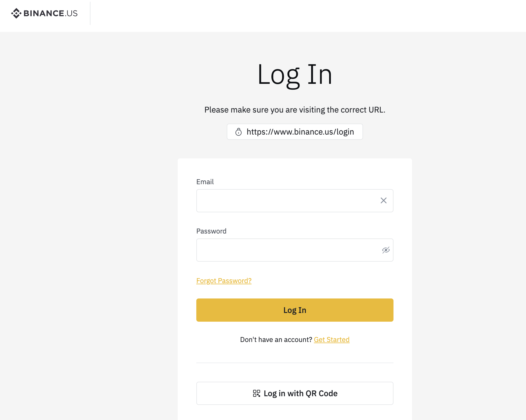Click the Binance diamond logo icon

[16, 13]
